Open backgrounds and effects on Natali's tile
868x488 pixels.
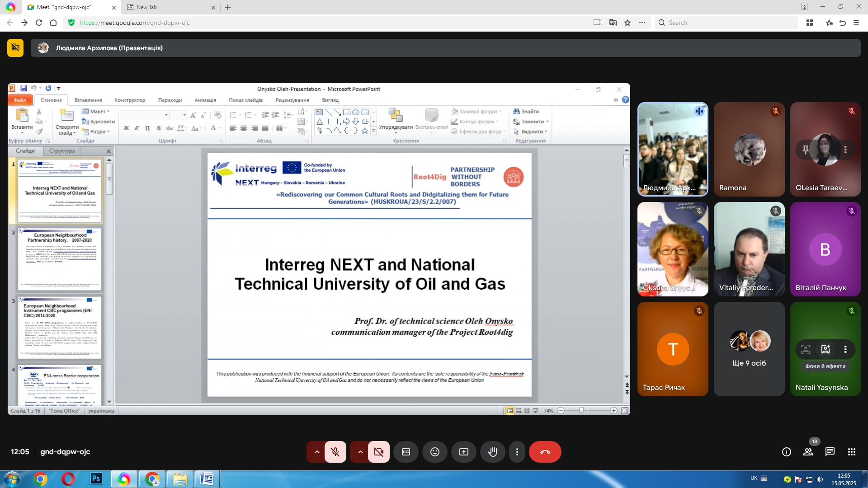click(826, 349)
